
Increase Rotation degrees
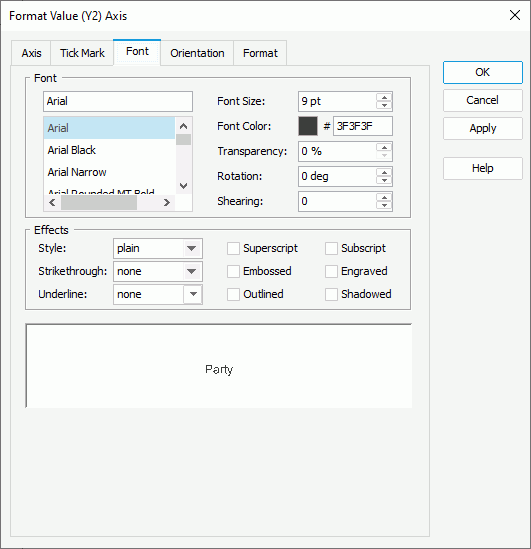point(384,172)
